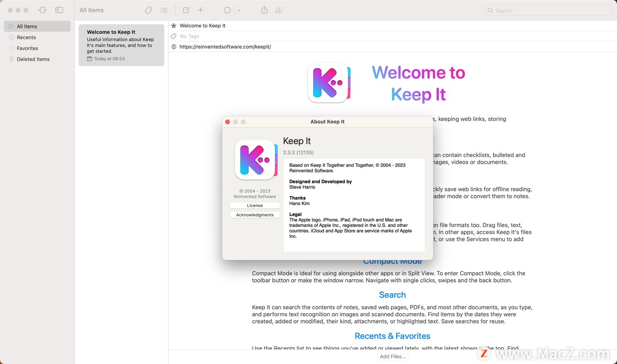Toggle the sidebar visibility button

(59, 10)
